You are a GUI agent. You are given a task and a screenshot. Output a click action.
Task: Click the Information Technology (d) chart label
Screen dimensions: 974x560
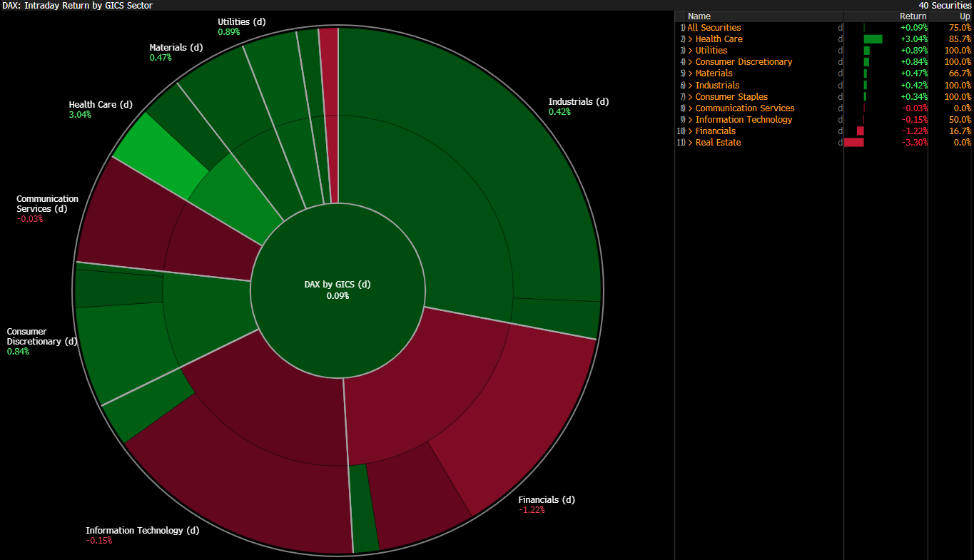tap(143, 531)
